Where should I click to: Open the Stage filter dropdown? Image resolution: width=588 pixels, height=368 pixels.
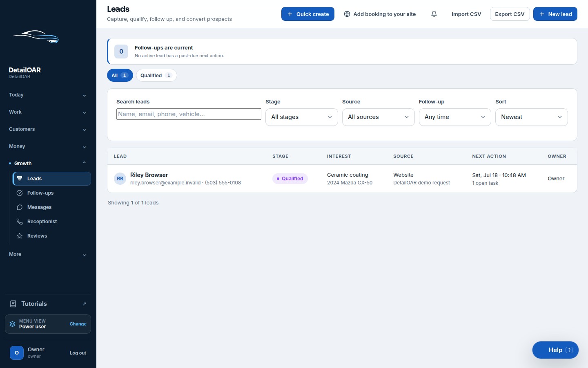point(302,117)
